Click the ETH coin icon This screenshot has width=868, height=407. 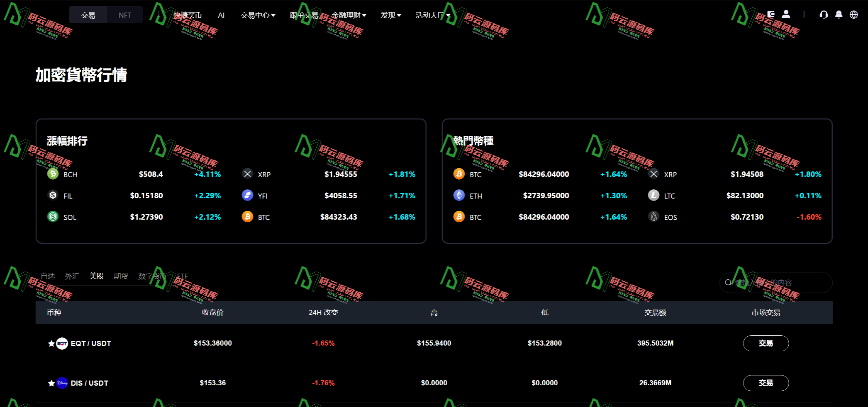(x=459, y=196)
